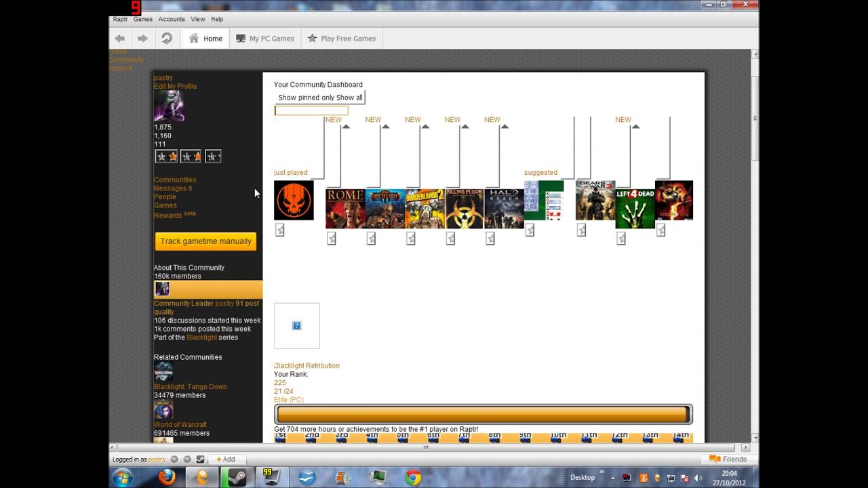This screenshot has width=868, height=488.
Task: Open the Left 4 Dead game cover
Action: [635, 209]
